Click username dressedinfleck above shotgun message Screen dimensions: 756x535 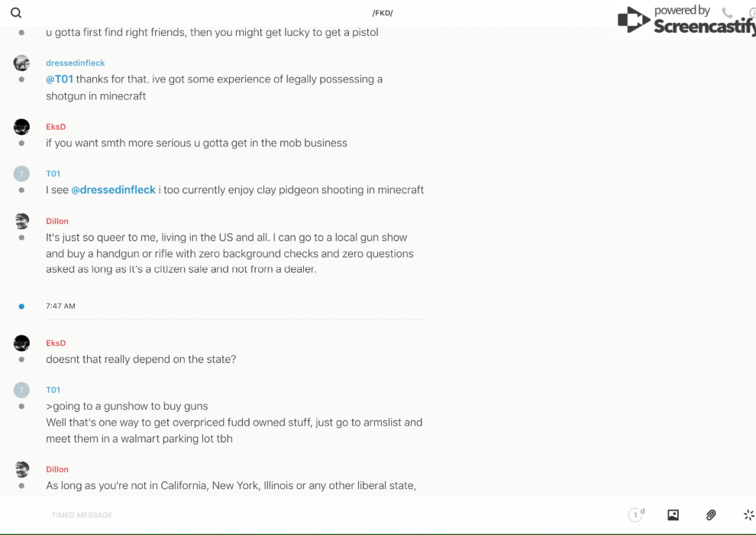click(x=75, y=63)
